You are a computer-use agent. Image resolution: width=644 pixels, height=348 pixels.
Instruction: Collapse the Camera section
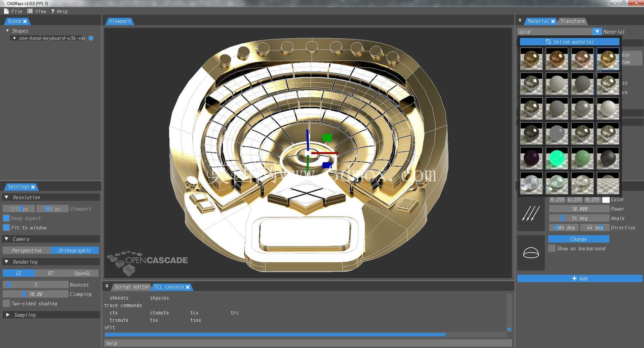coord(6,239)
